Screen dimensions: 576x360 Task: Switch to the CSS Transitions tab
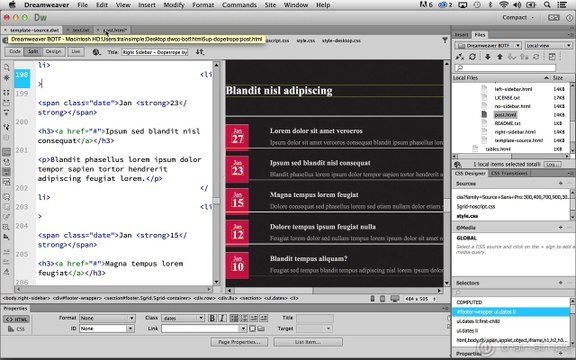tap(509, 173)
